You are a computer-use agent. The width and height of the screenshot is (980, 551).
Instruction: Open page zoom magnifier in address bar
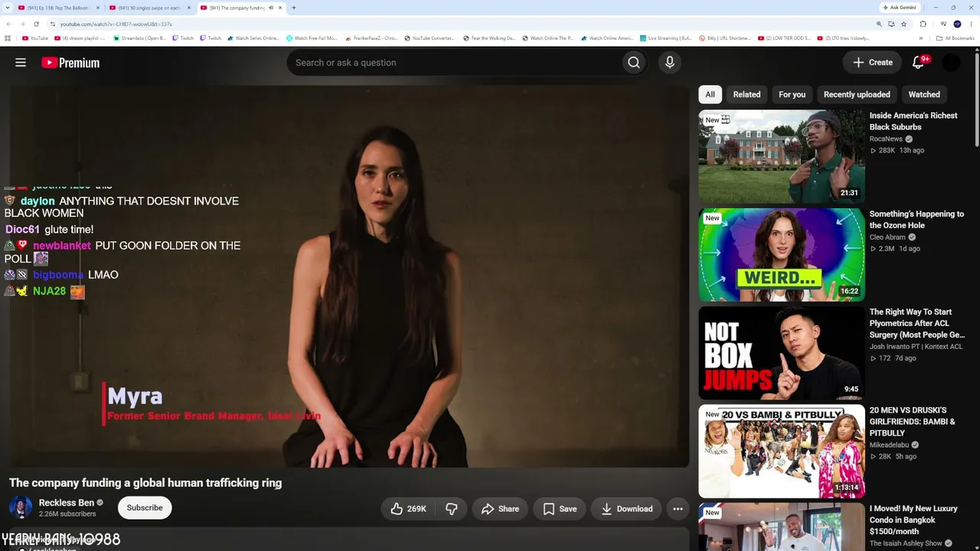point(879,24)
